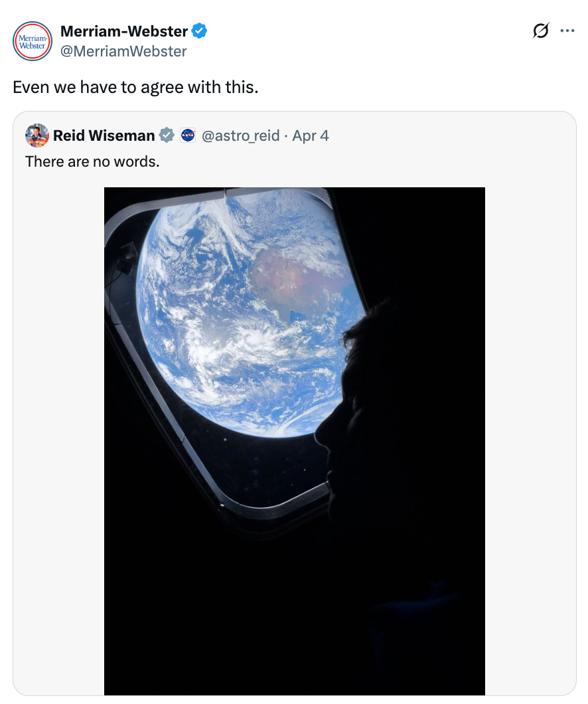Click the Merriam-Webster profile avatar
Image resolution: width=588 pixels, height=704 pixels.
pos(33,41)
